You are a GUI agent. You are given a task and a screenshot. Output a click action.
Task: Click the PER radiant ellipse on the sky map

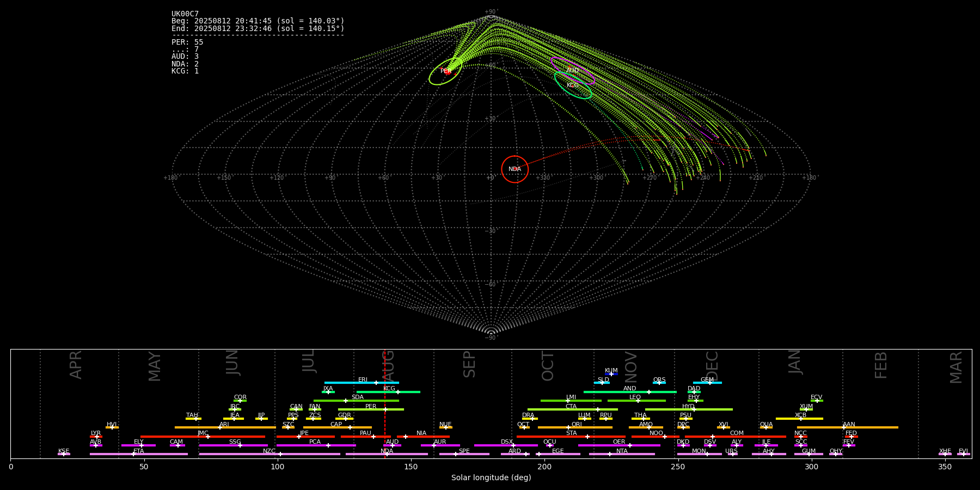[x=445, y=71]
